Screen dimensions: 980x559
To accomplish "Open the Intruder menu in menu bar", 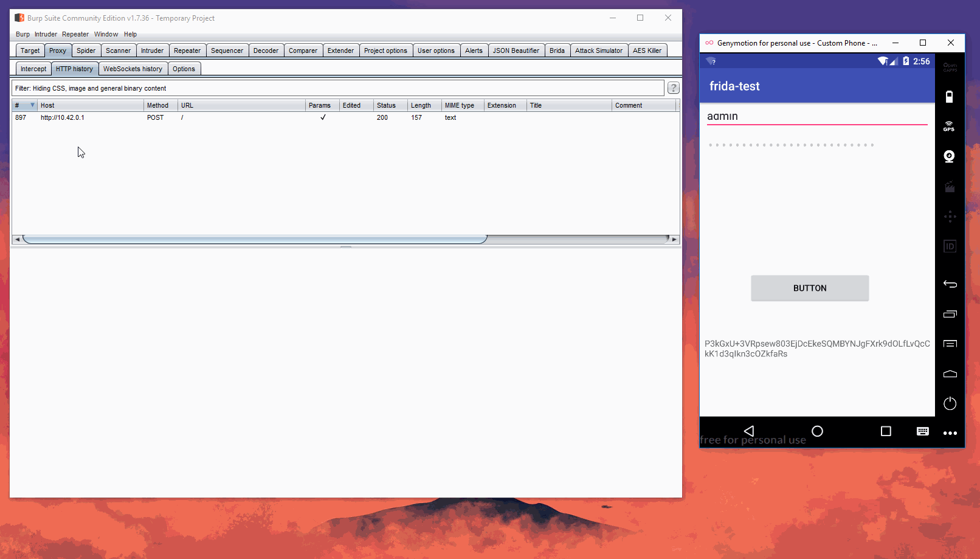I will 46,34.
